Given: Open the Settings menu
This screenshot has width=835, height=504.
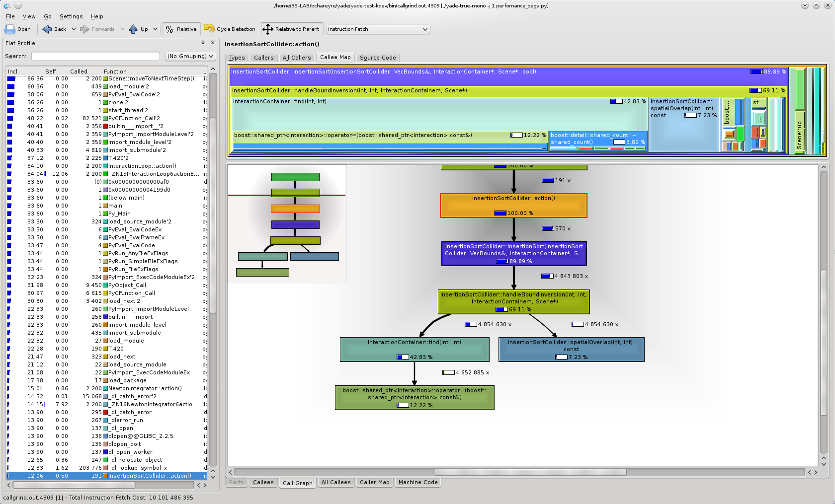Looking at the screenshot, I should [x=71, y=16].
